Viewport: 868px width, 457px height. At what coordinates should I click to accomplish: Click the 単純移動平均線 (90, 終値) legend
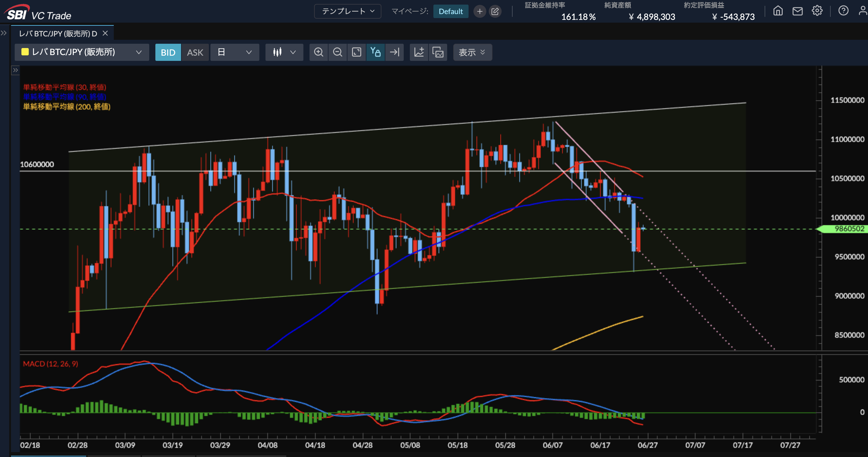(64, 97)
